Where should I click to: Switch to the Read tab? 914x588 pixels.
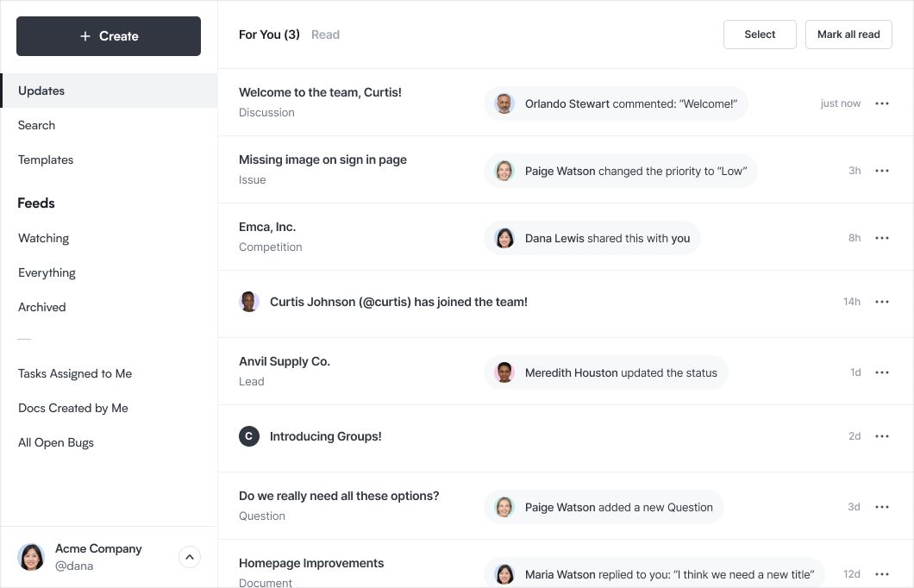click(325, 34)
